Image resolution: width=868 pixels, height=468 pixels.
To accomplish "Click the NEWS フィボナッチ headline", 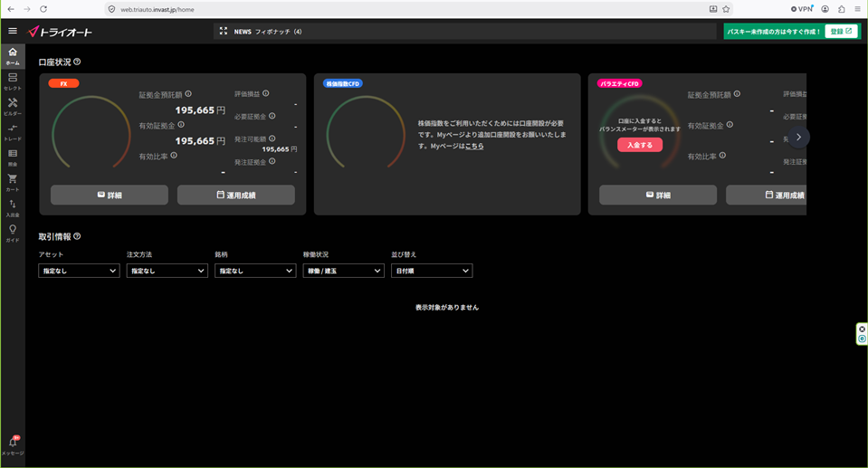I will 268,32.
